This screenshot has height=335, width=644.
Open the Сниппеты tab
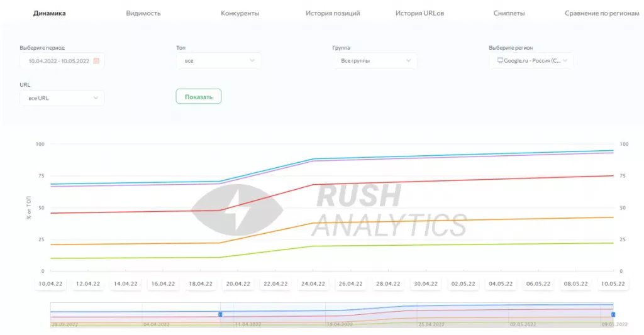(509, 13)
